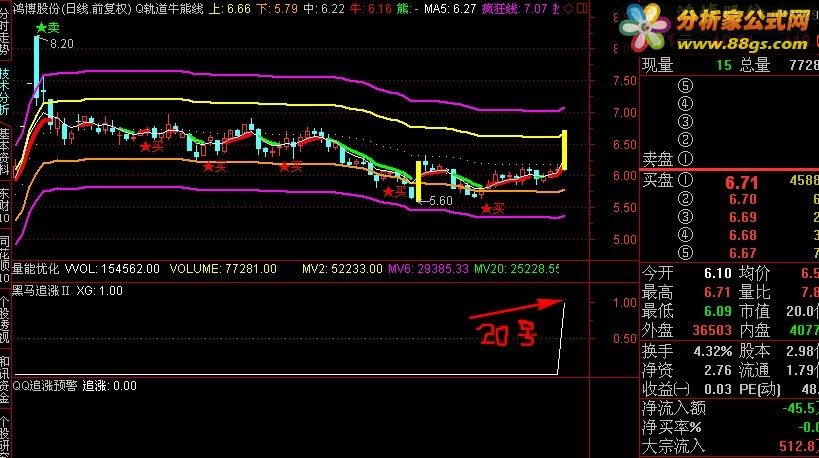The height and width of the screenshot is (458, 819).
Task: Select buy level ④ price 6.68
Action: coord(743,236)
